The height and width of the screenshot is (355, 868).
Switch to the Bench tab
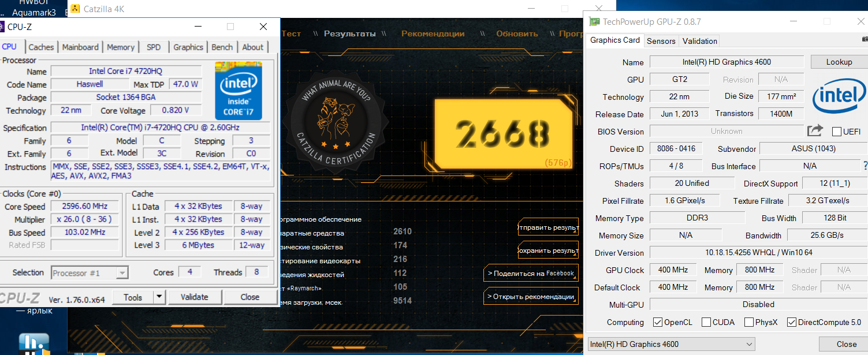coord(222,47)
